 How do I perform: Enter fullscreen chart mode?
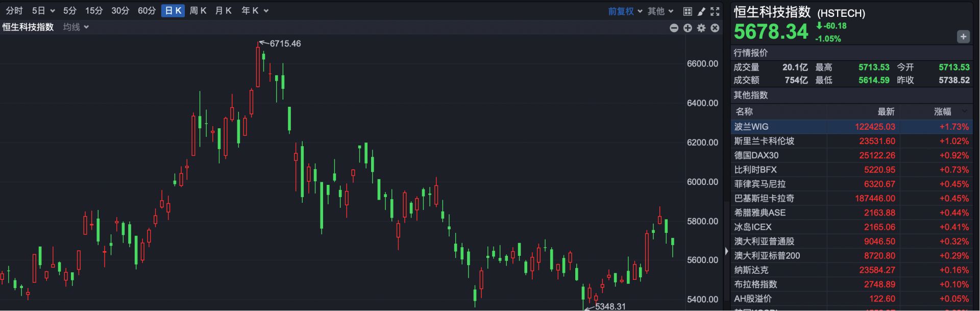[x=715, y=11]
